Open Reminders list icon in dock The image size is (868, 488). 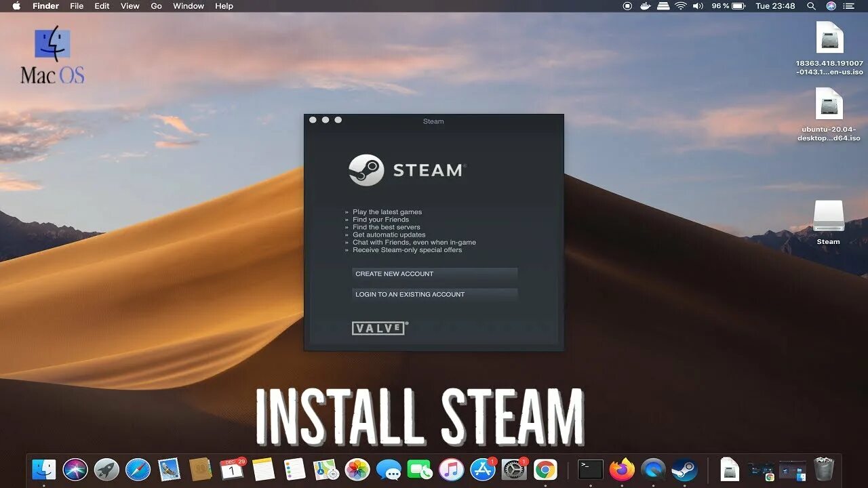click(x=294, y=469)
